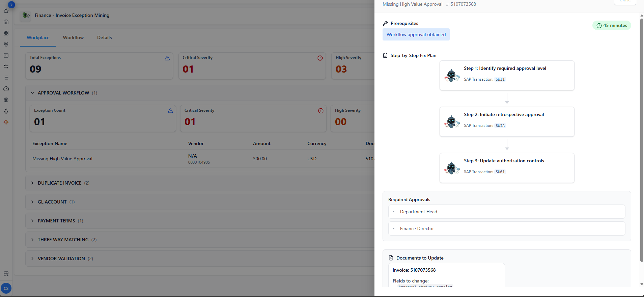
Task: Click the Workflow approval obtained prerequisite tag
Action: click(x=416, y=34)
